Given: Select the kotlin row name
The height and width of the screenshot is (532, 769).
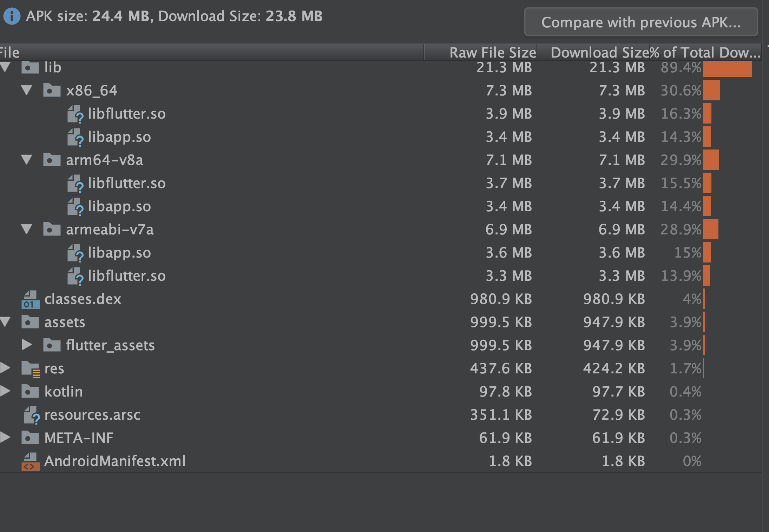Looking at the screenshot, I should [64, 392].
